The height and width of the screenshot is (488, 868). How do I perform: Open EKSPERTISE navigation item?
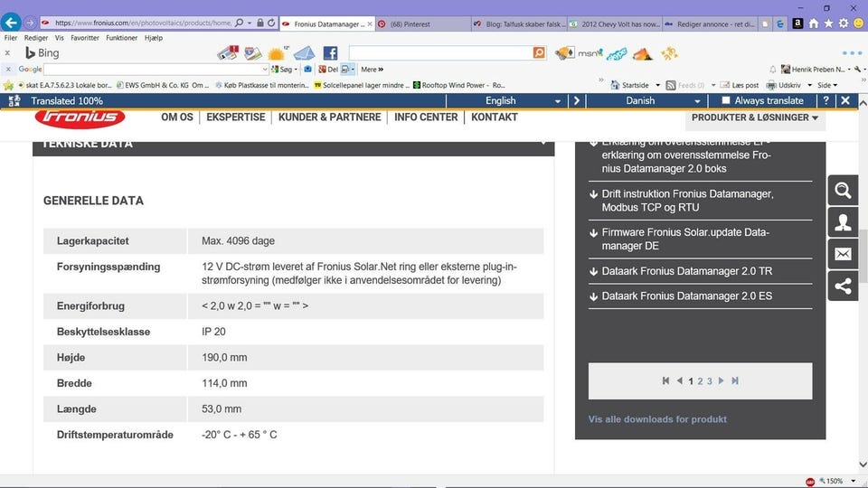coord(236,117)
